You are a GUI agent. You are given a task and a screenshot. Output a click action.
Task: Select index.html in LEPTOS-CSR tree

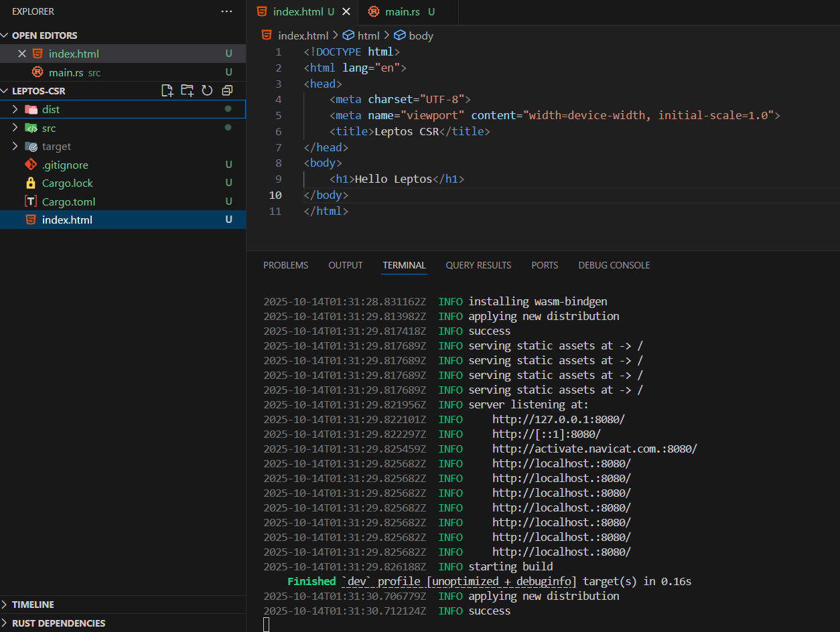pos(123,220)
